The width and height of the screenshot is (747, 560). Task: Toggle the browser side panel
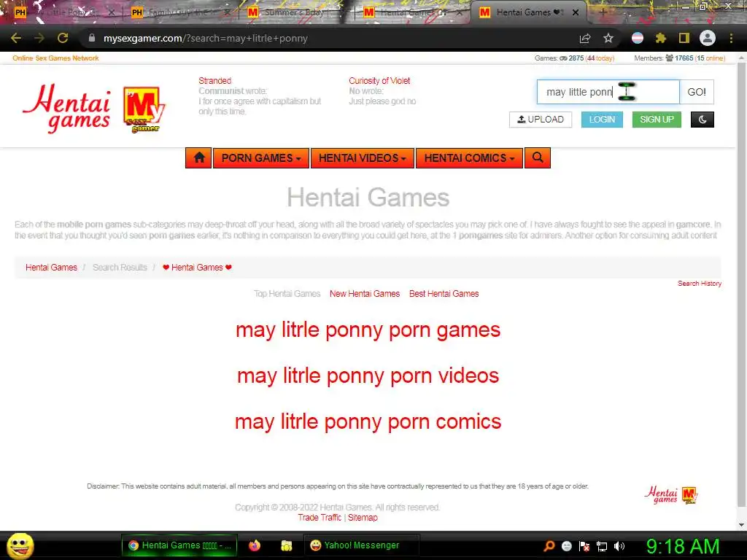pos(684,38)
